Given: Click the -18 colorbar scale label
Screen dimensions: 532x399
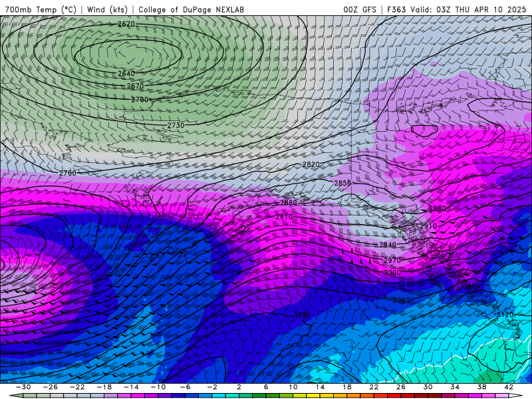Looking at the screenshot, I should 104,387.
